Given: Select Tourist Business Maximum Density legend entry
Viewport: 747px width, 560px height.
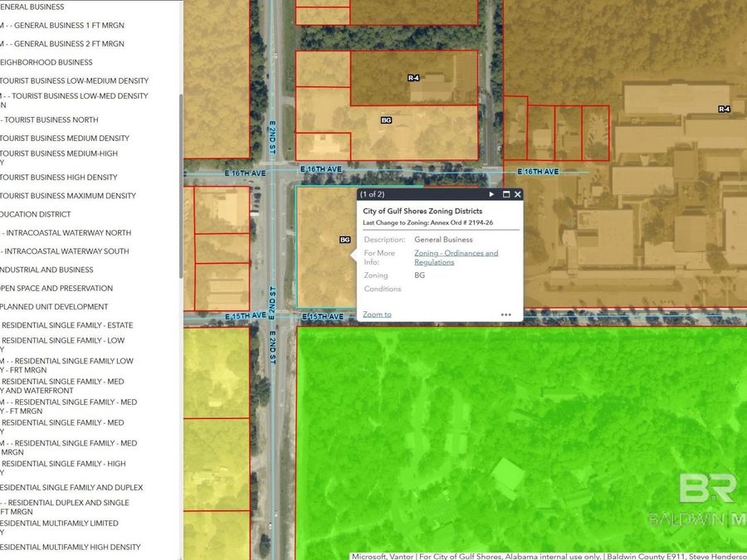Looking at the screenshot, I should (68, 196).
